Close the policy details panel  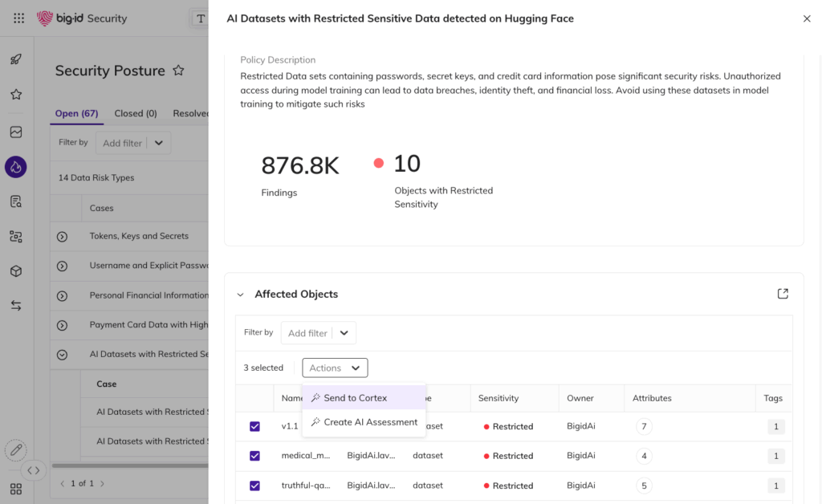[x=807, y=18]
